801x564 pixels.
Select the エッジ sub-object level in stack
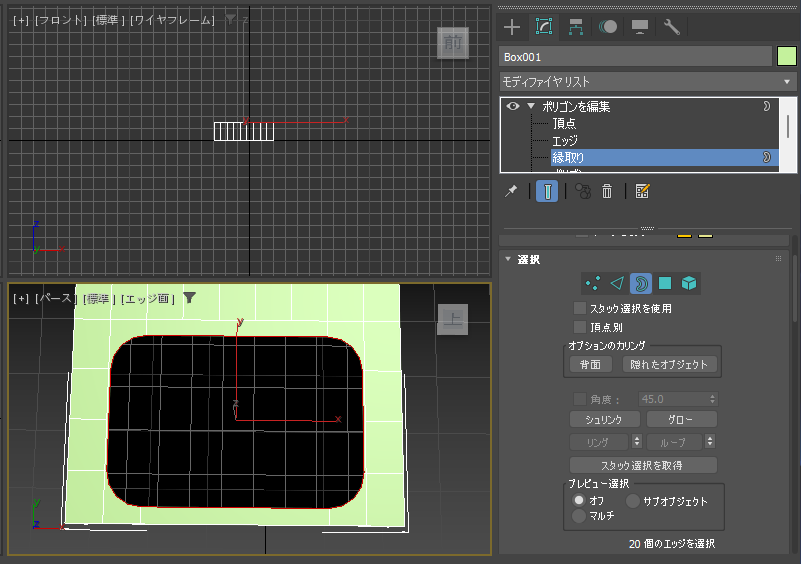(x=565, y=140)
